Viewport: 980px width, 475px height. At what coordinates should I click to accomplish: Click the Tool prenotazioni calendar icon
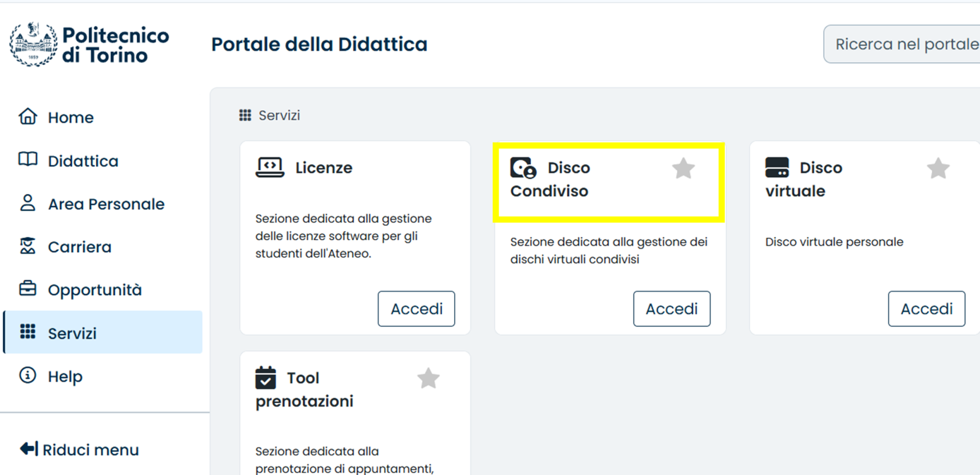pyautogui.click(x=266, y=378)
